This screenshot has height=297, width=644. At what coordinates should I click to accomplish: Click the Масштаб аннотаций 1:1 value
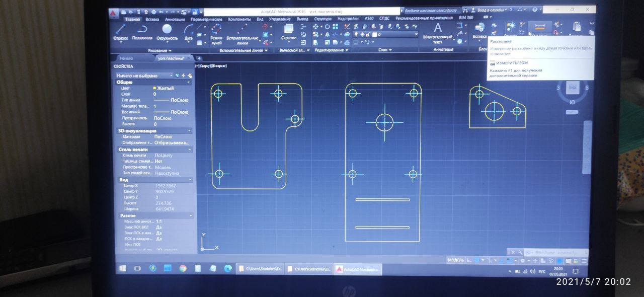(159, 221)
